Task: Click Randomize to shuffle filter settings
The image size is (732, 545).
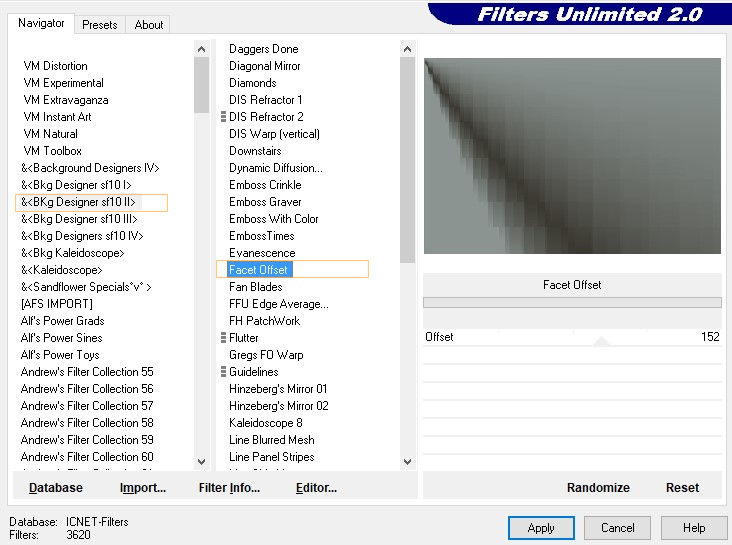Action: click(598, 488)
